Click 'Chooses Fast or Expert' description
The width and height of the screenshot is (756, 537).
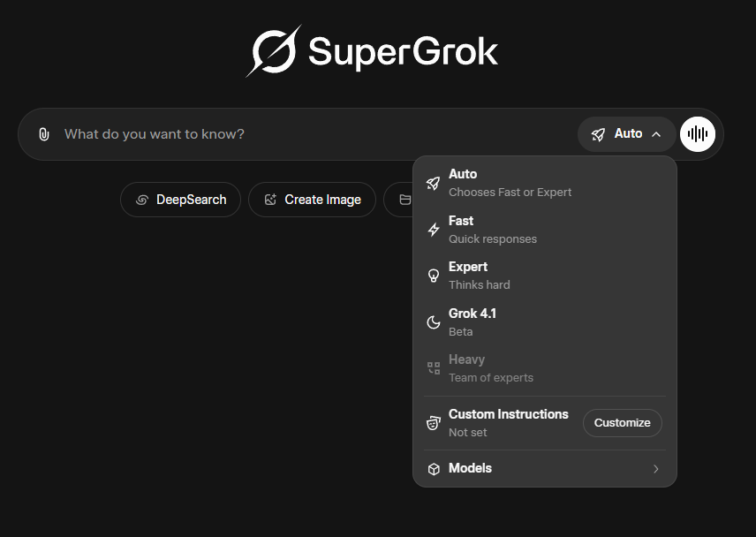pyautogui.click(x=510, y=193)
